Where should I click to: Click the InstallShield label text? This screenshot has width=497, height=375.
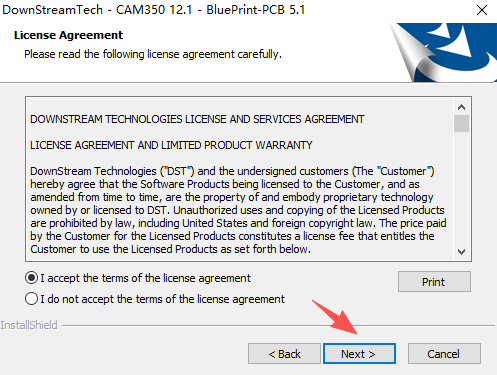[x=29, y=325]
